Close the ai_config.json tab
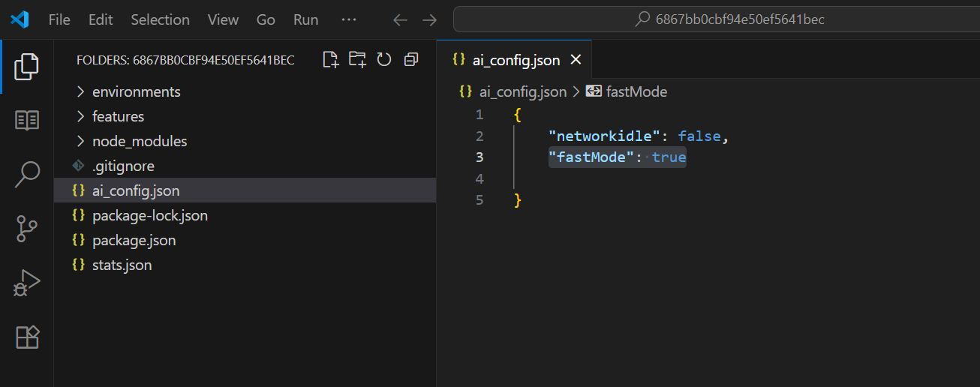The width and height of the screenshot is (980, 387). point(576,60)
